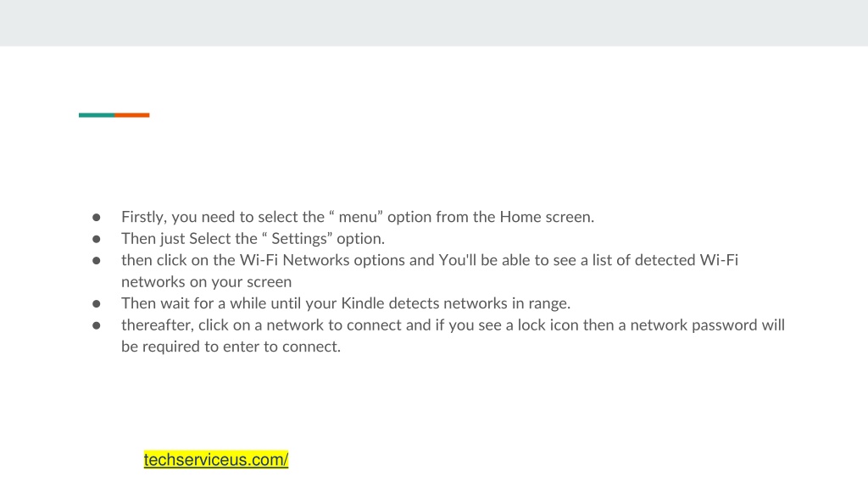Click the bullet before 'thereafter, click on a network'

click(x=97, y=325)
